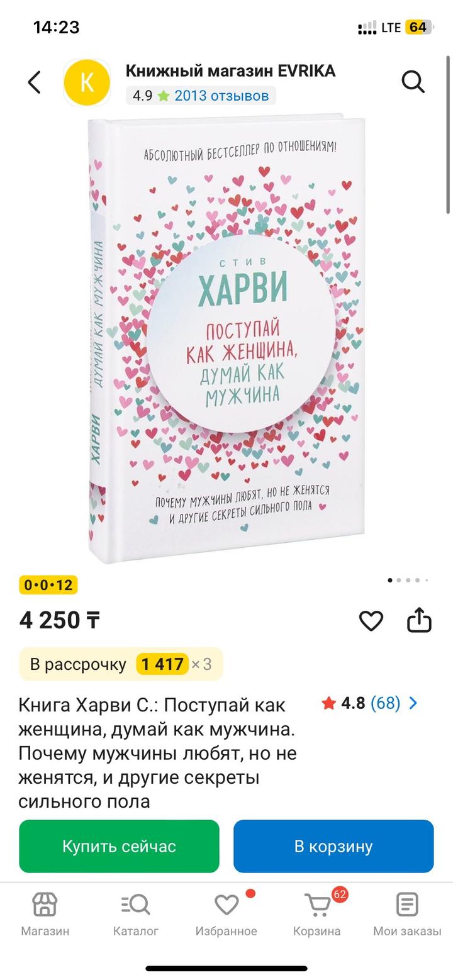Open the 2013 отзывов store reviews link
The image size is (453, 980).
click(221, 96)
